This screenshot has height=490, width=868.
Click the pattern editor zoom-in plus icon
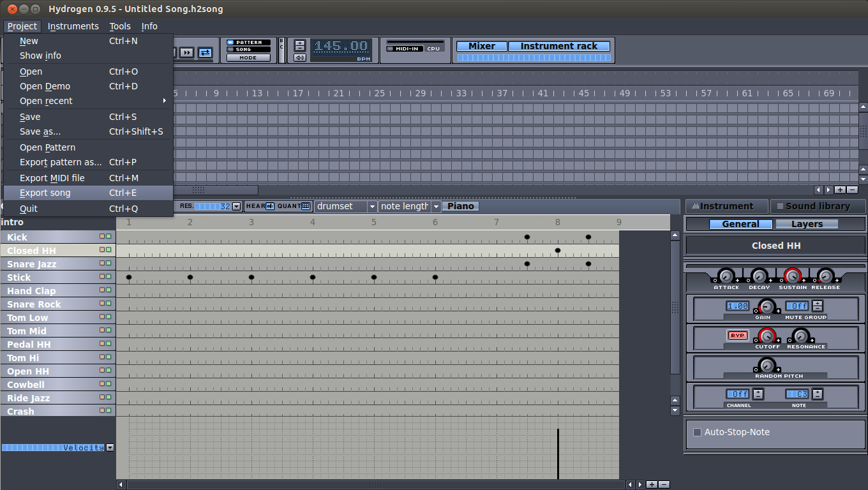(652, 484)
